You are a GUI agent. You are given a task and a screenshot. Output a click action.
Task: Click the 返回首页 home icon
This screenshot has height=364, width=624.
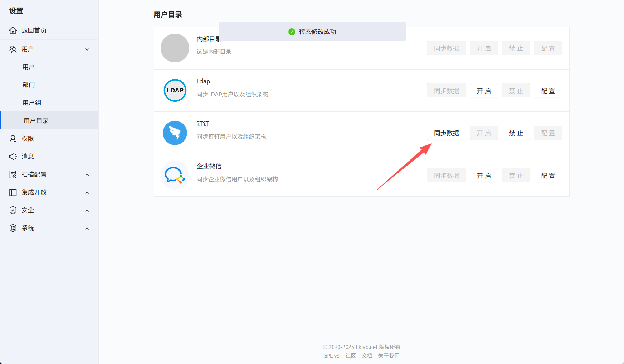click(13, 30)
